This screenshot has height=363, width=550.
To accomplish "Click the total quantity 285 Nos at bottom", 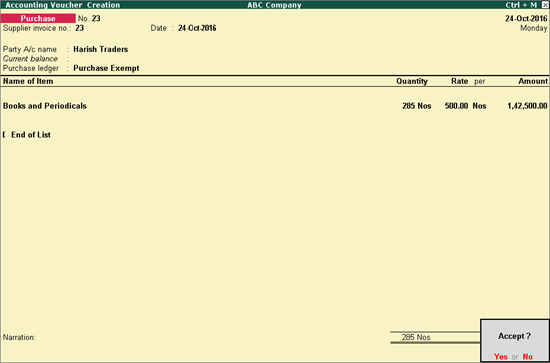I will coord(416,337).
